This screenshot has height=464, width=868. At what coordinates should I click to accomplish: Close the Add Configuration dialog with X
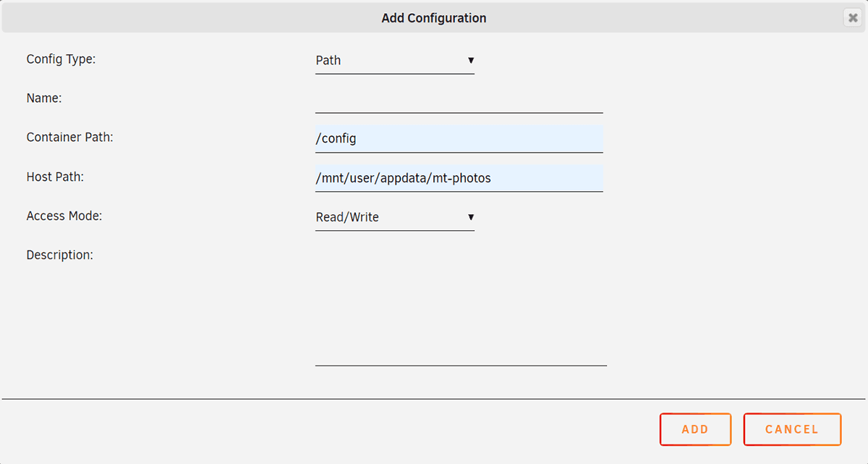(853, 18)
